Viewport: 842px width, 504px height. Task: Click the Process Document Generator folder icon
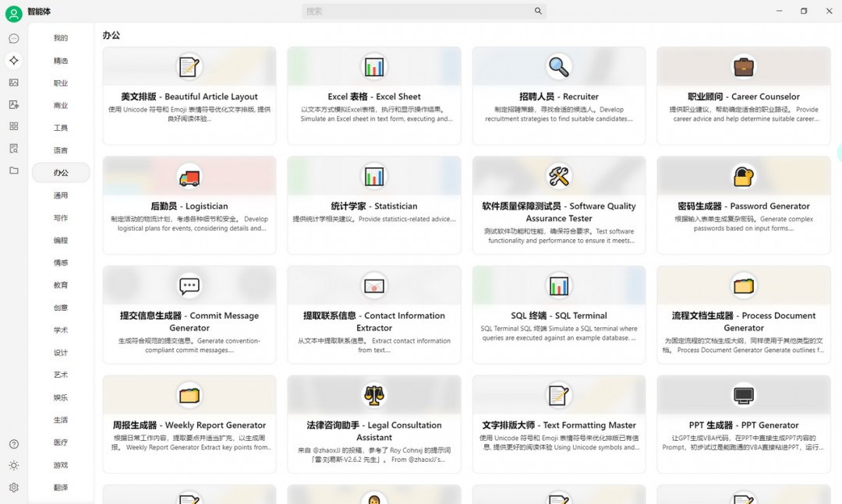click(x=744, y=286)
